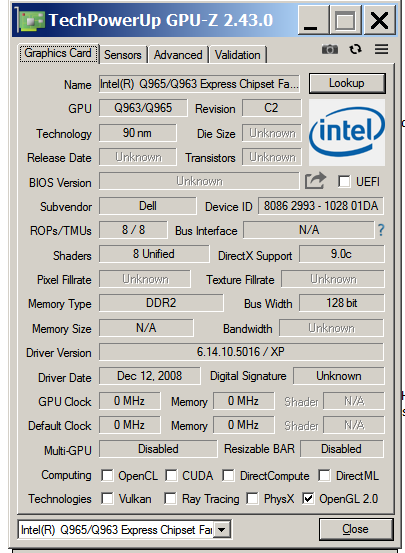Open the Advanced tab
405x553 pixels.
178,55
